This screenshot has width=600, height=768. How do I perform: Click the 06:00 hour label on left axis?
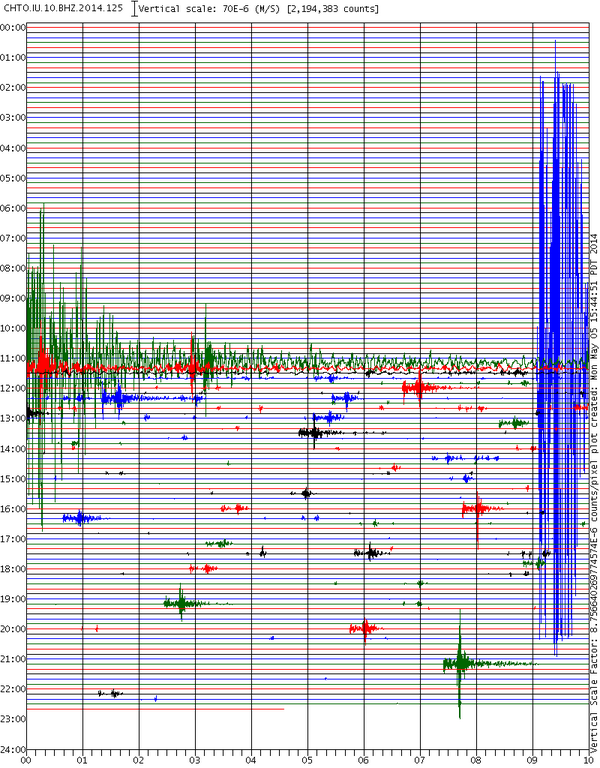(12, 208)
